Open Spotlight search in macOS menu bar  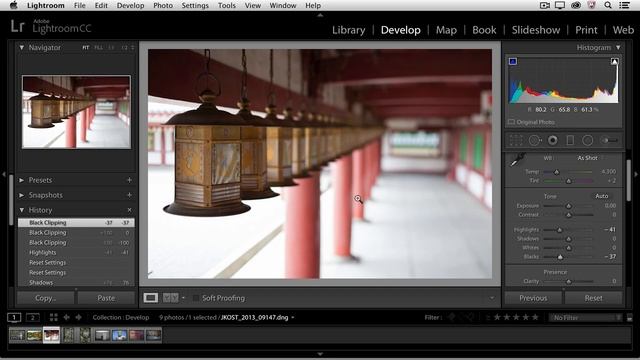[x=608, y=5]
